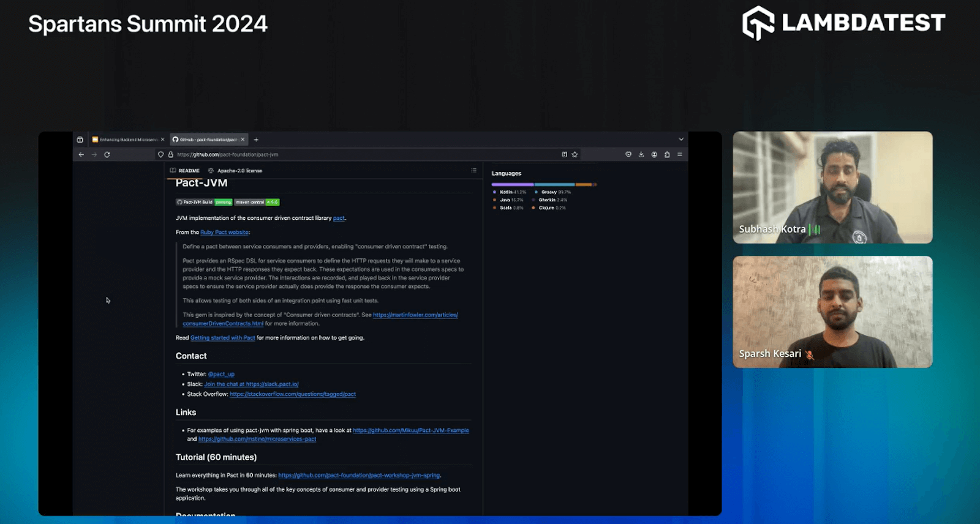Open a new browser tab
The height and width of the screenshot is (524, 980).
pos(256,140)
